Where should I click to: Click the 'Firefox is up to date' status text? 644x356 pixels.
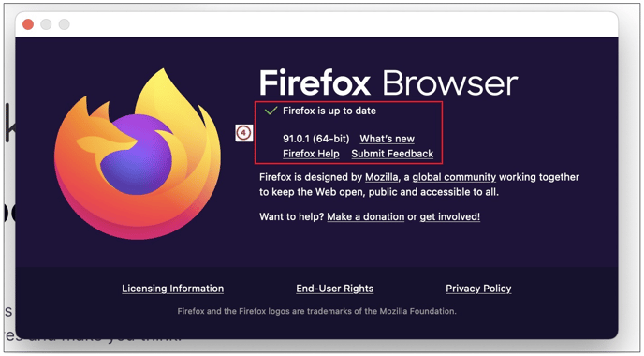tap(329, 111)
